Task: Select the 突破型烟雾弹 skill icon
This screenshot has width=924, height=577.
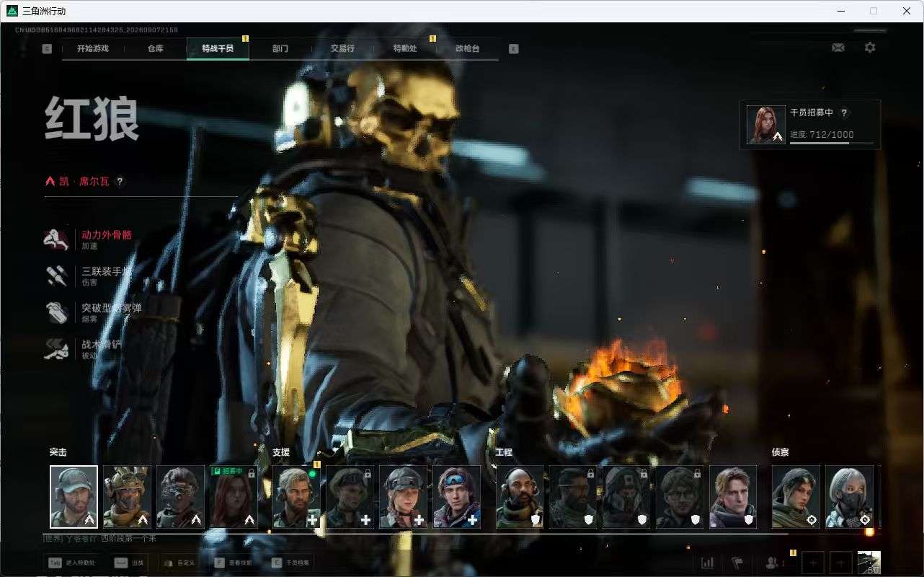Action: click(56, 313)
